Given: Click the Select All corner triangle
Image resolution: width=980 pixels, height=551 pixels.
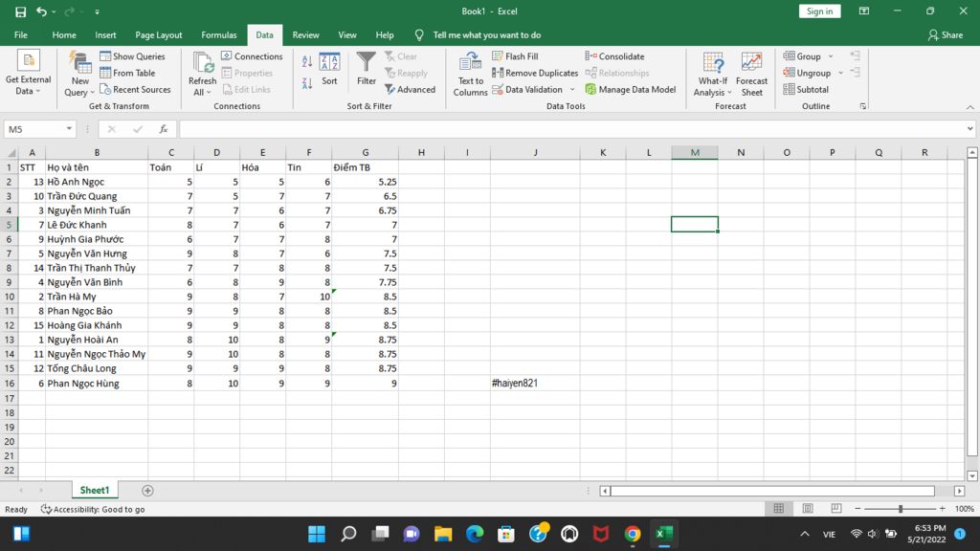Looking at the screenshot, I should 11,152.
